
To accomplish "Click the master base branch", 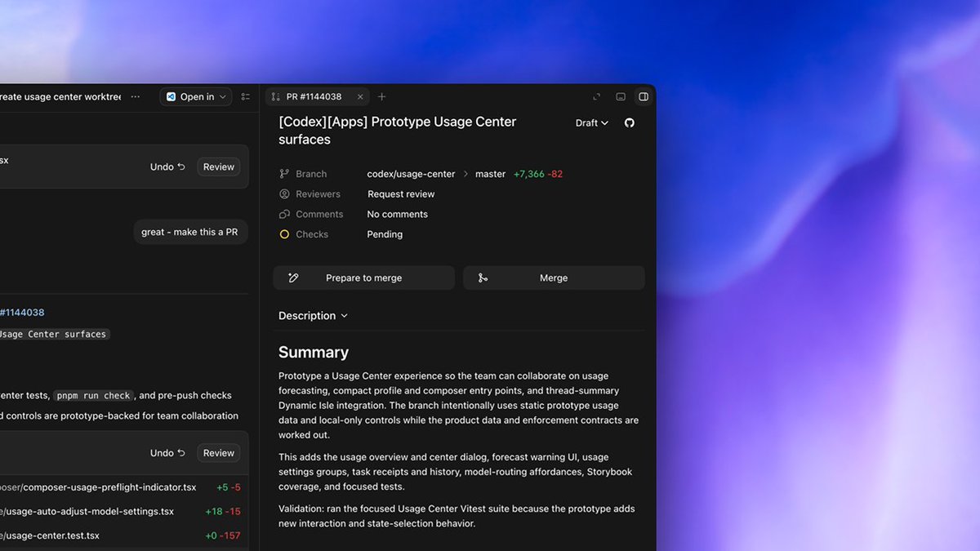I will [490, 174].
